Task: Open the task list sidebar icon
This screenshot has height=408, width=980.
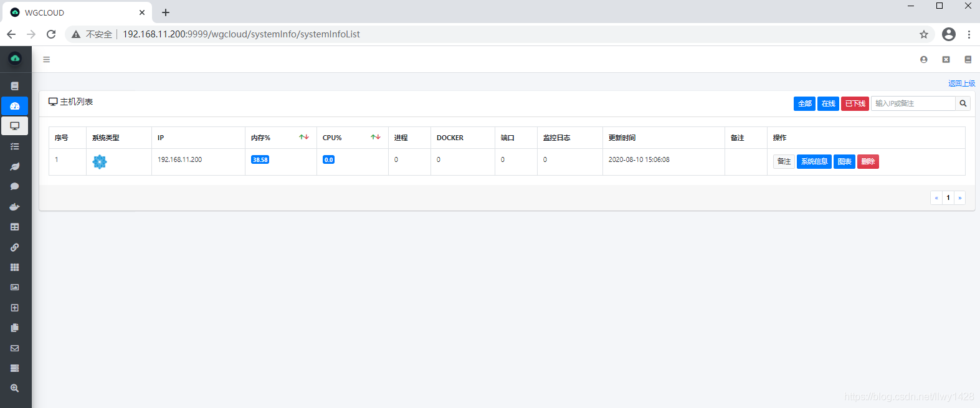Action: pyautogui.click(x=15, y=146)
